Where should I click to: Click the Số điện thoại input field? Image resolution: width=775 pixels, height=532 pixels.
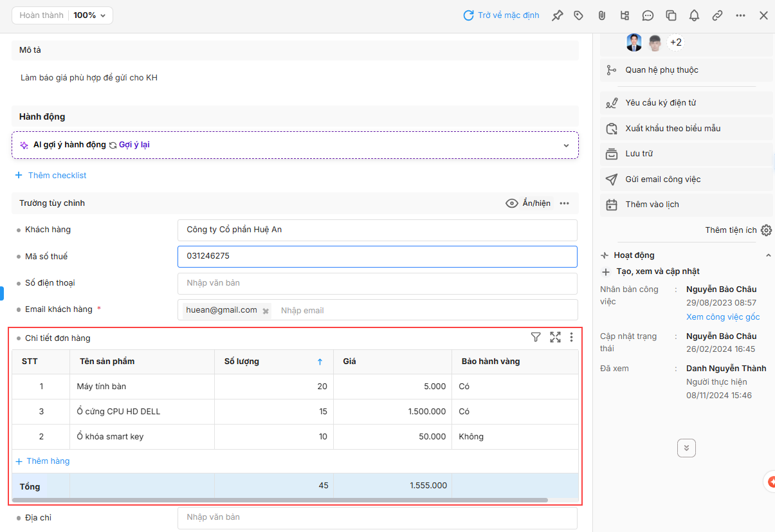[377, 283]
